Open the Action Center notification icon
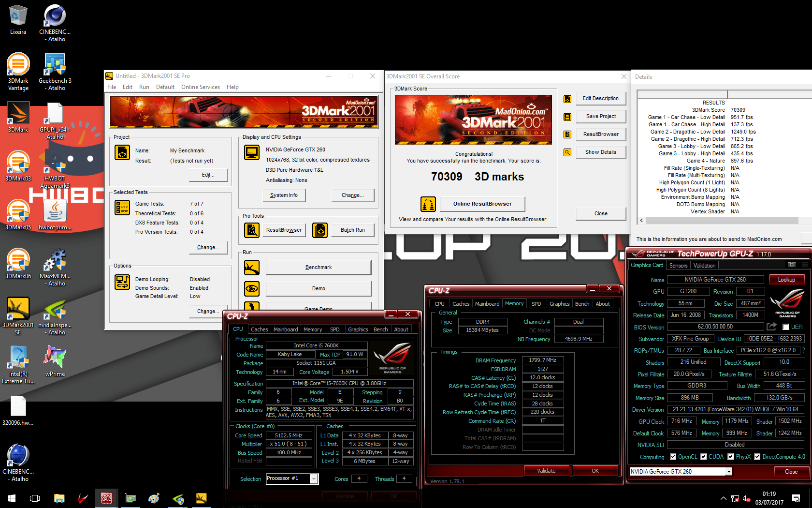Screen dimensions: 812x508 pos(796,498)
